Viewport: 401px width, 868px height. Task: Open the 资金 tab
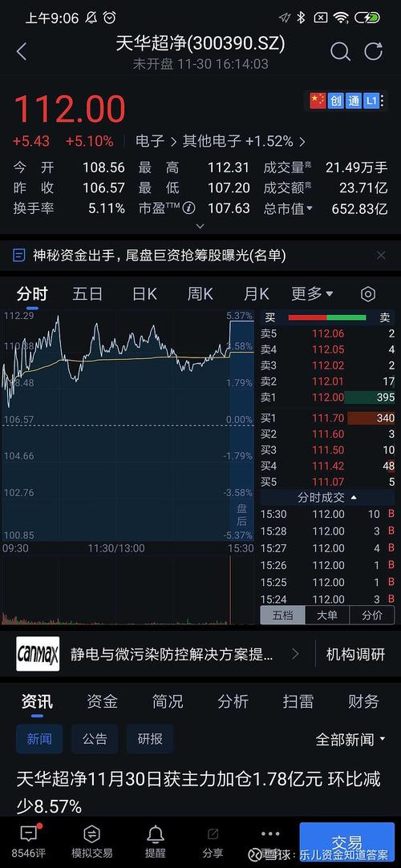tap(102, 701)
